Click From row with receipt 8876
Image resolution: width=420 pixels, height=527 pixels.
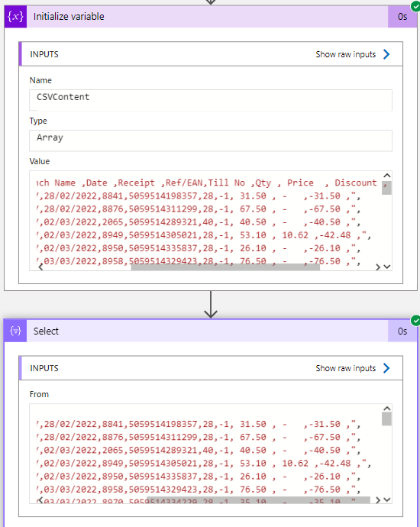[x=199, y=438]
